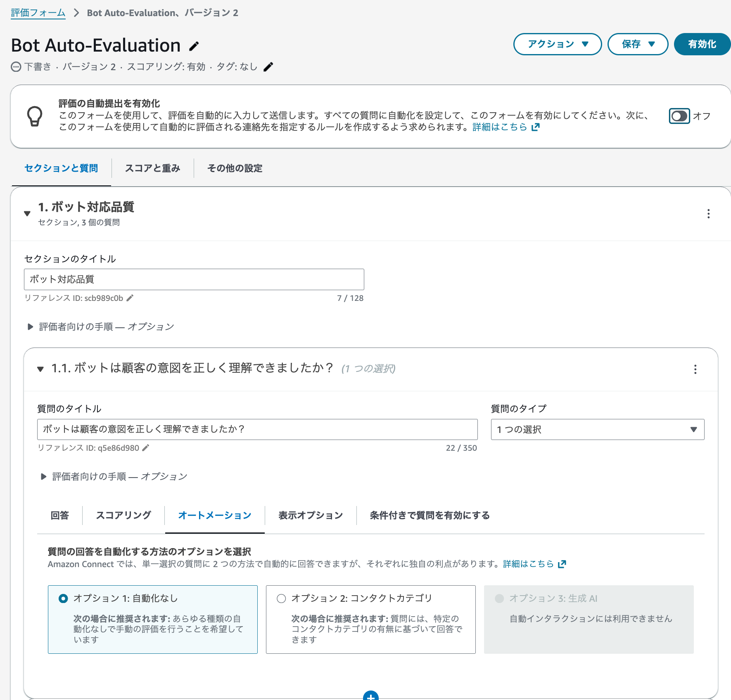Click the pencil icon next to リファレンス ID scb989c0b
Viewport: 731px width, 700px height.
click(x=131, y=298)
